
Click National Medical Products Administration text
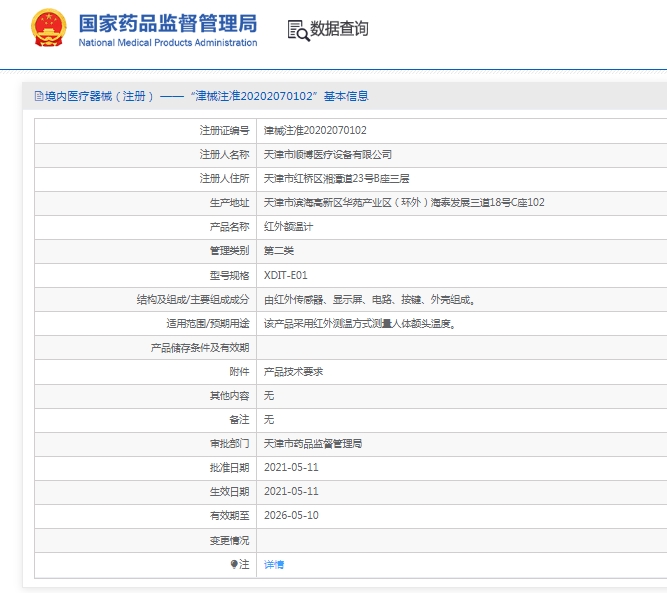(x=168, y=43)
